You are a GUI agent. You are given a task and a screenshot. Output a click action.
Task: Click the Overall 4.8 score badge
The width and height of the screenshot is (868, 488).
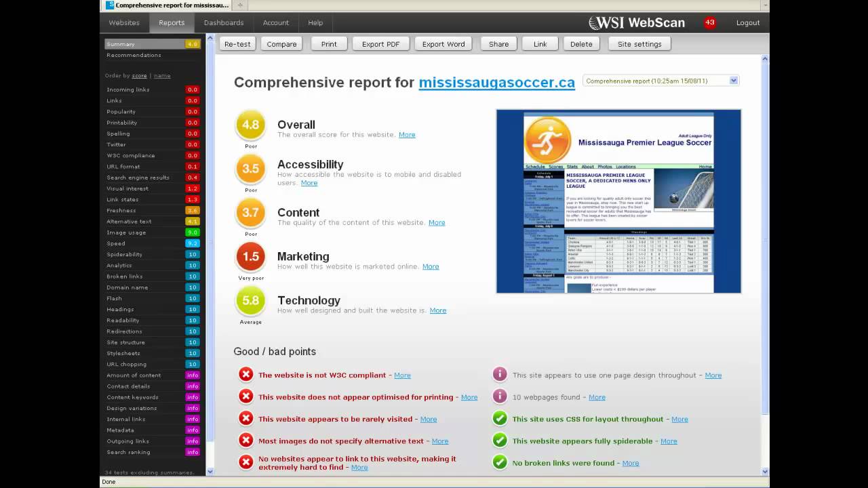(251, 125)
